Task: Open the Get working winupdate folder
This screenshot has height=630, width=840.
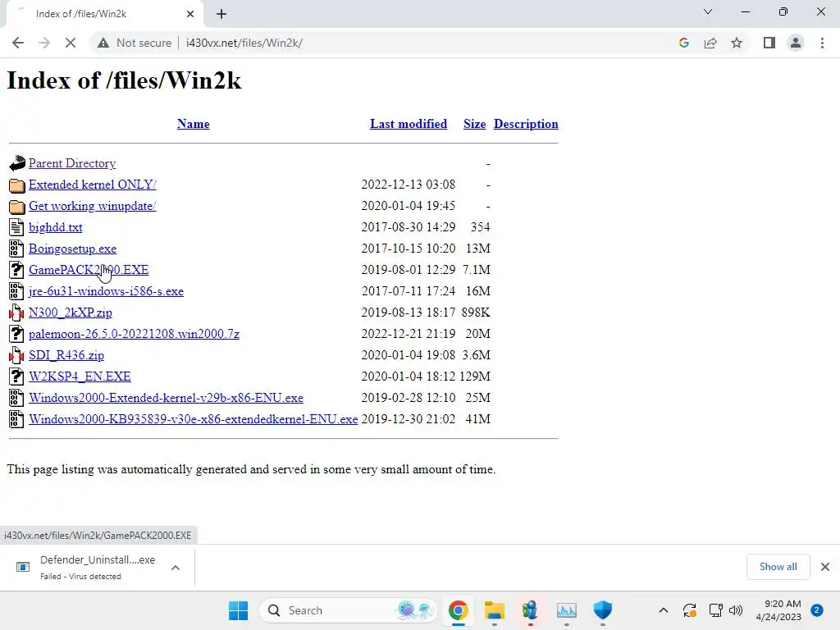Action: pos(92,206)
